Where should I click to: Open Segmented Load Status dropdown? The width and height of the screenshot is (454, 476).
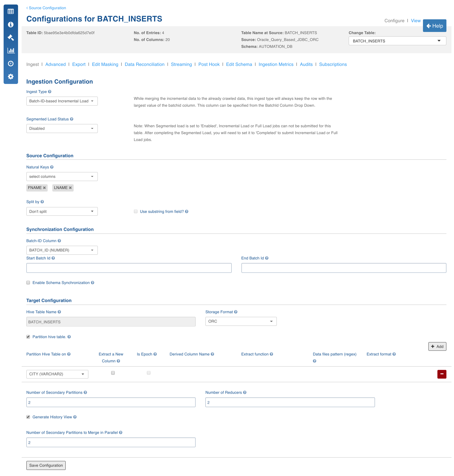pyautogui.click(x=62, y=128)
